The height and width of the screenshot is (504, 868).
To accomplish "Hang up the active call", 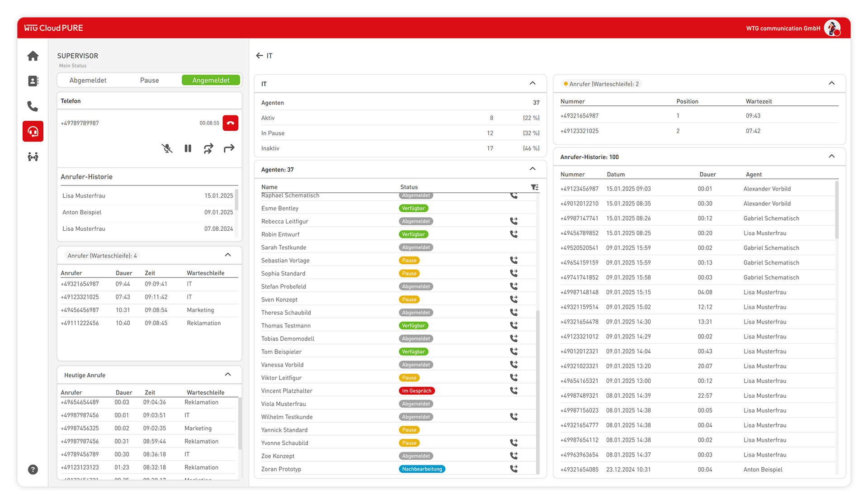I will [230, 123].
